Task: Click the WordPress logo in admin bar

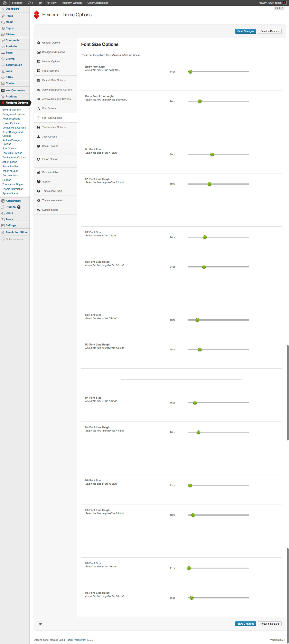Action: click(4, 3)
